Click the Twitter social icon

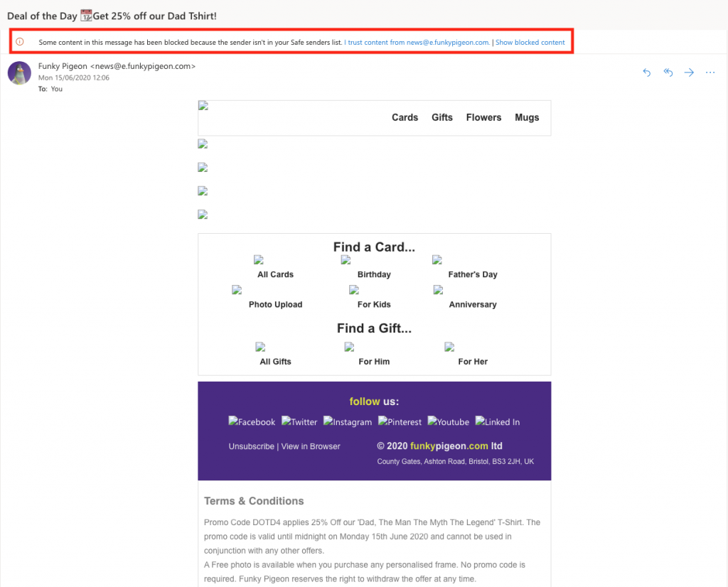(299, 422)
